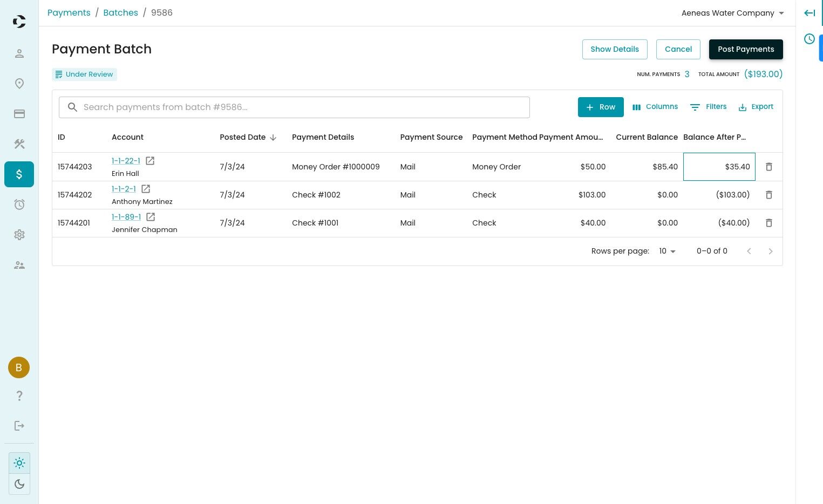Open the Help question mark icon
The width and height of the screenshot is (823, 504).
click(x=19, y=396)
